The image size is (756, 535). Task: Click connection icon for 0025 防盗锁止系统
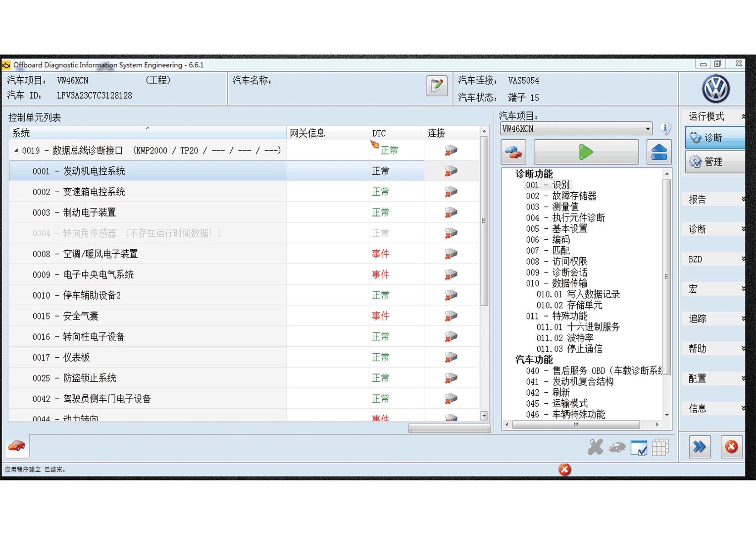[x=451, y=378]
